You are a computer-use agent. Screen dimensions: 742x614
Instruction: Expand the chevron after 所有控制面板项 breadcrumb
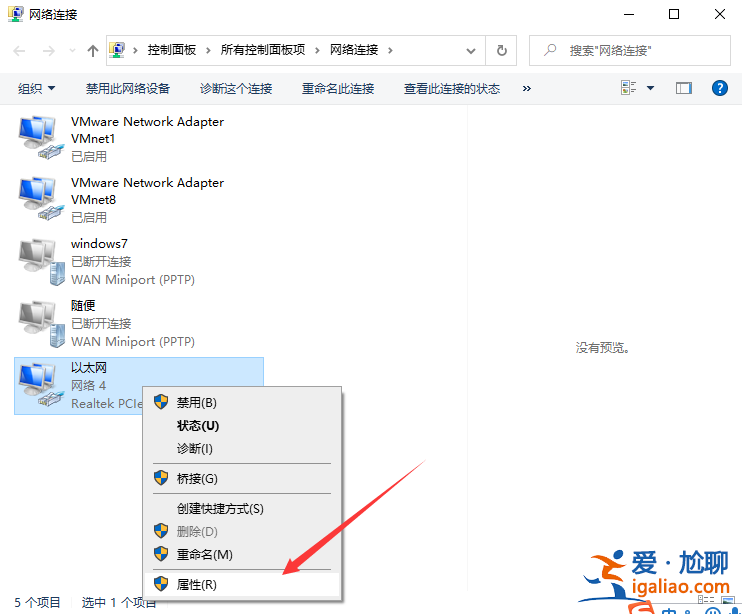point(317,51)
